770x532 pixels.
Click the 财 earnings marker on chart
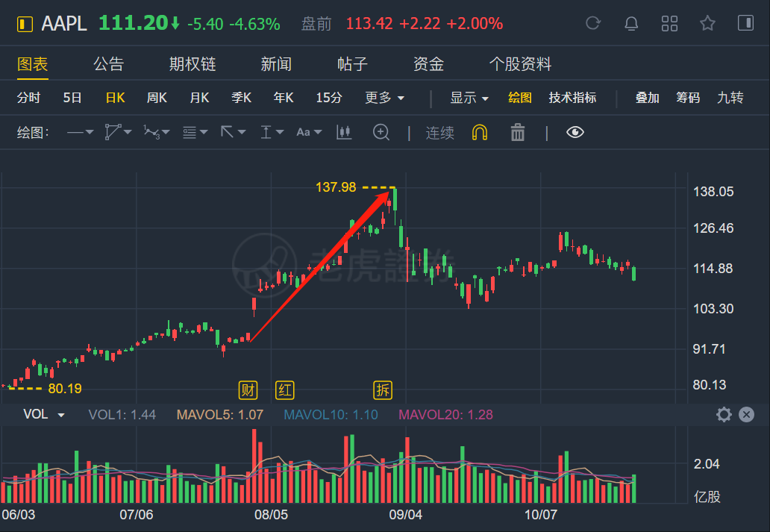tap(248, 389)
